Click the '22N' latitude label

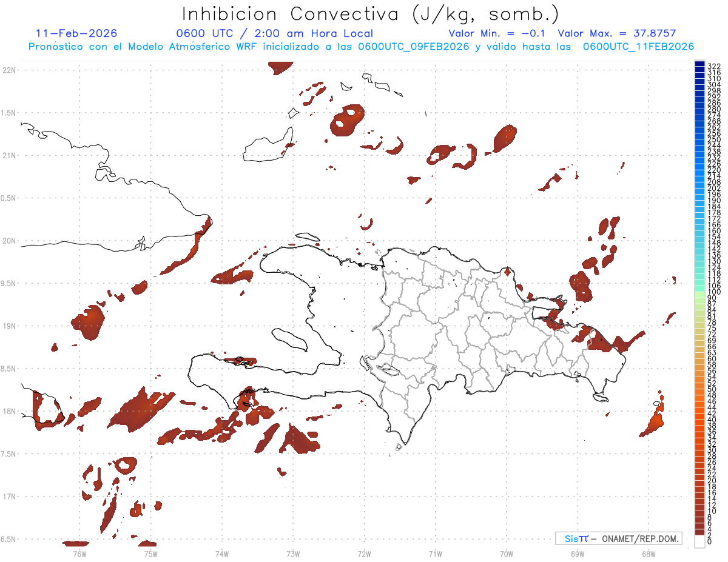pyautogui.click(x=9, y=70)
